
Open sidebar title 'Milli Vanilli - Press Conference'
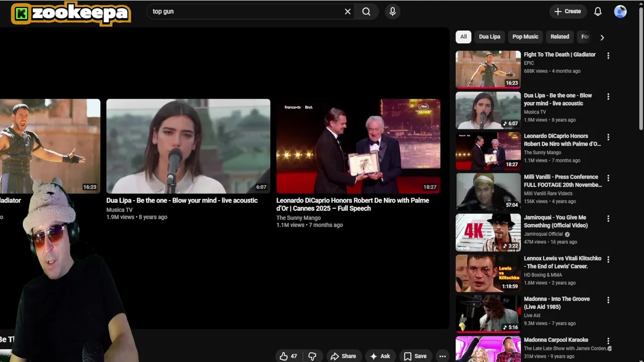(562, 180)
